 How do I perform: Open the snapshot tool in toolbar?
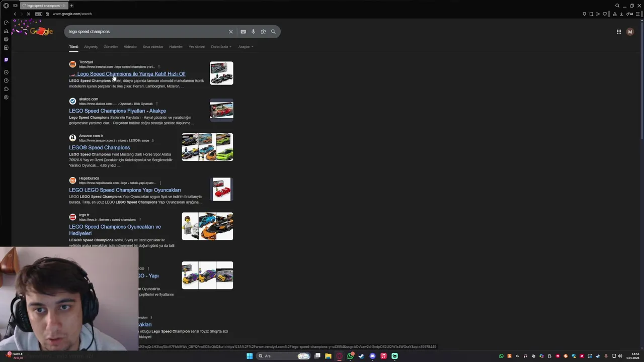tap(591, 14)
